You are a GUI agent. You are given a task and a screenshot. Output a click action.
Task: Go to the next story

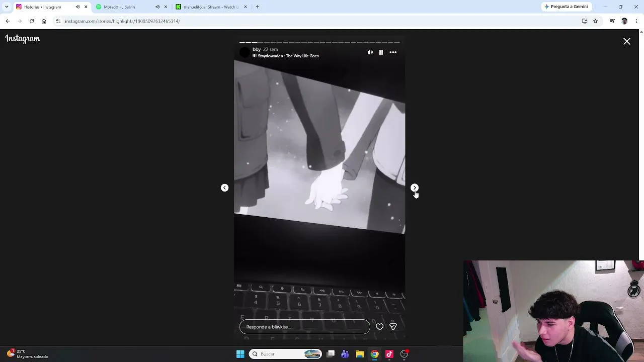(x=415, y=188)
